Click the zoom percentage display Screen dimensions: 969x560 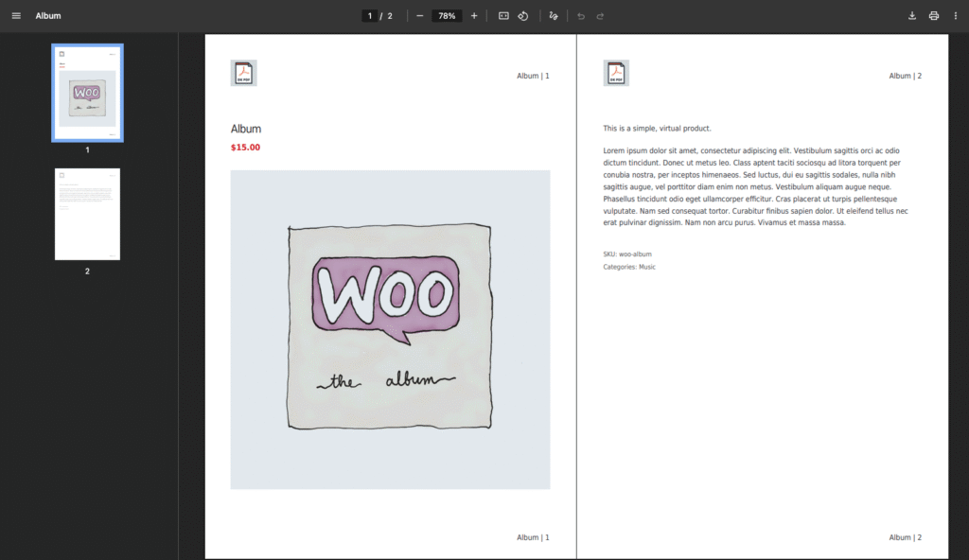coord(445,15)
